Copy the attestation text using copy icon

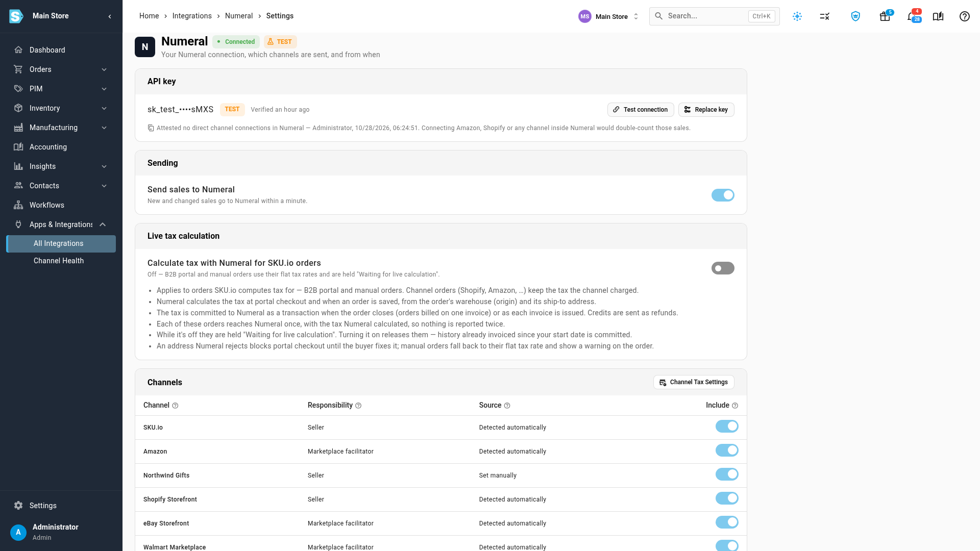(x=151, y=128)
